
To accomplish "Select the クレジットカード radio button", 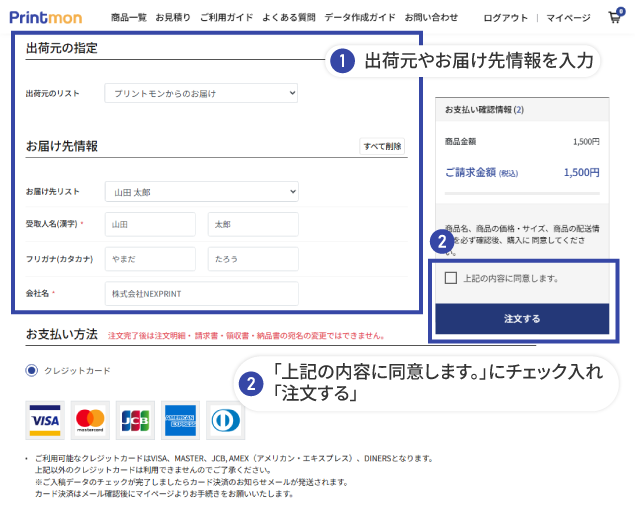I will [x=31, y=370].
